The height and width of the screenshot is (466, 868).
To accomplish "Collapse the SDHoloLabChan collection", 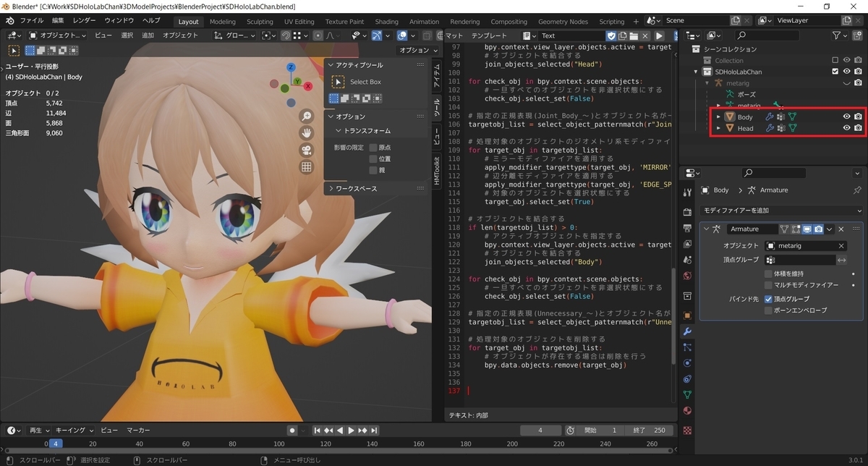I will pos(697,72).
